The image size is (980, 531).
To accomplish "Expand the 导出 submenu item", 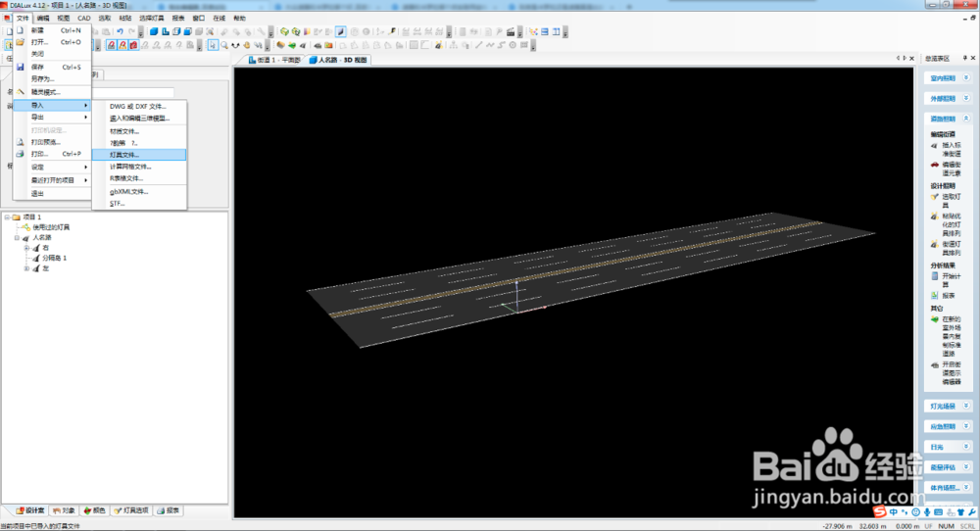I will [53, 117].
